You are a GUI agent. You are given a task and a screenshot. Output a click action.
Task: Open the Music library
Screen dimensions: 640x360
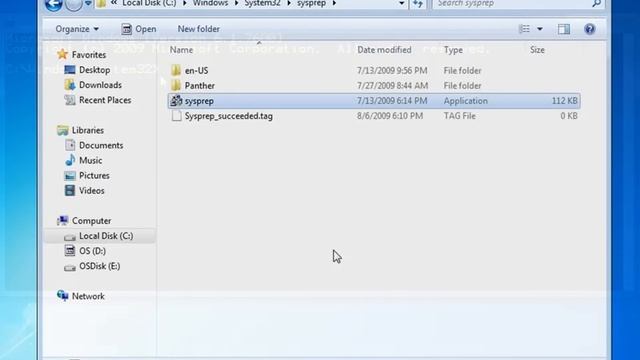pyautogui.click(x=91, y=160)
